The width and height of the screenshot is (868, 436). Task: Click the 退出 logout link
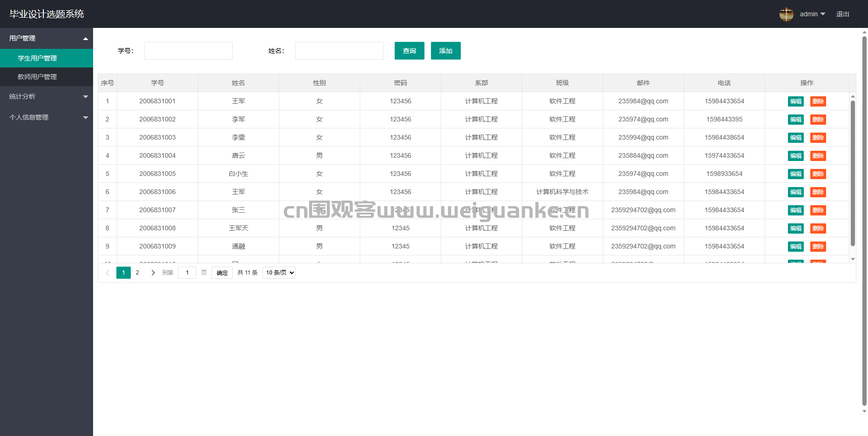click(842, 14)
